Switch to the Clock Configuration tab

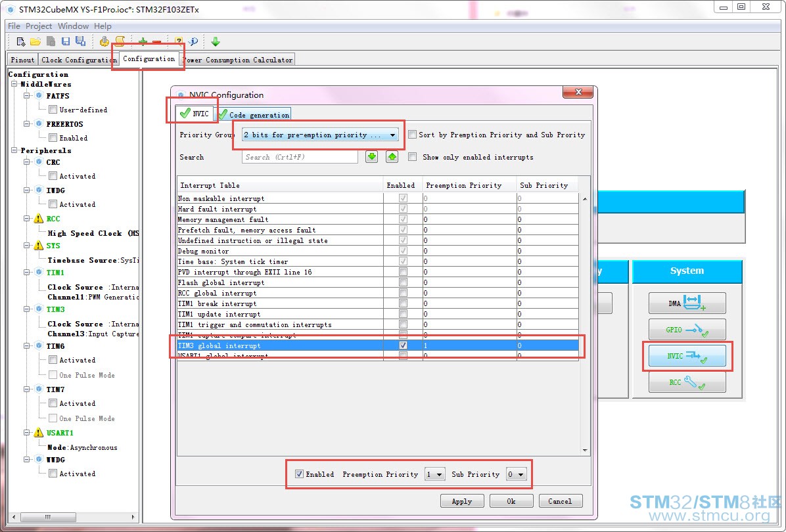[x=79, y=60]
